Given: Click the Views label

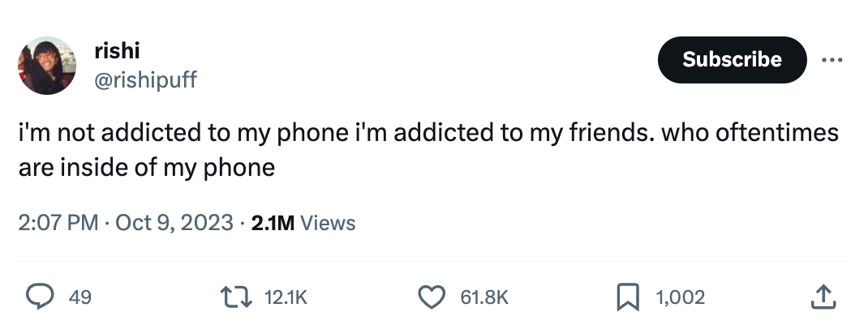Looking at the screenshot, I should coord(328,223).
